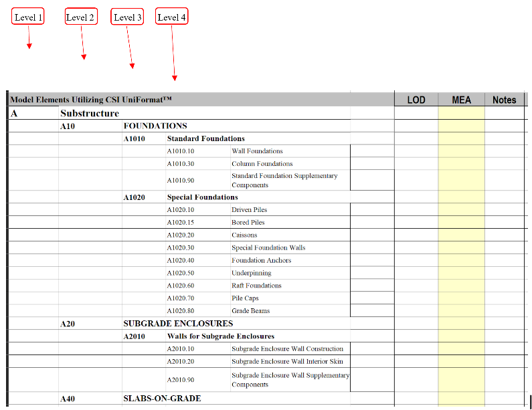
Task: Select the Level 4 callout box
Action: tap(171, 17)
